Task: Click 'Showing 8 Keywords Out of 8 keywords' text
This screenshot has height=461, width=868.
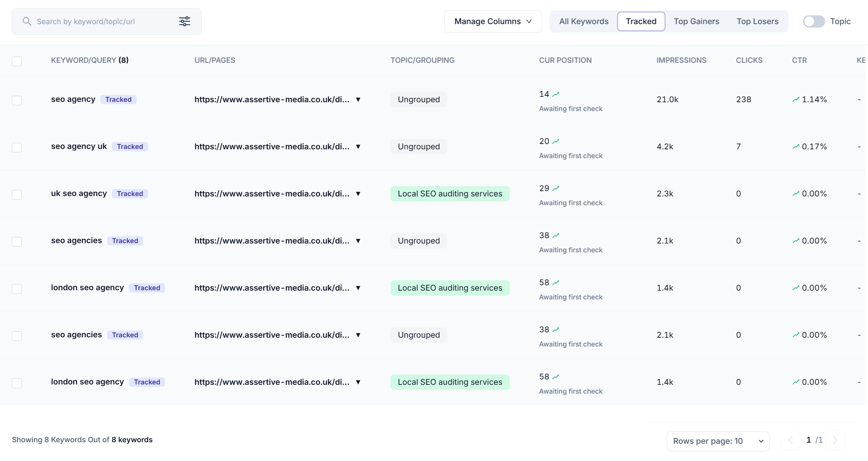Action: 82,440
